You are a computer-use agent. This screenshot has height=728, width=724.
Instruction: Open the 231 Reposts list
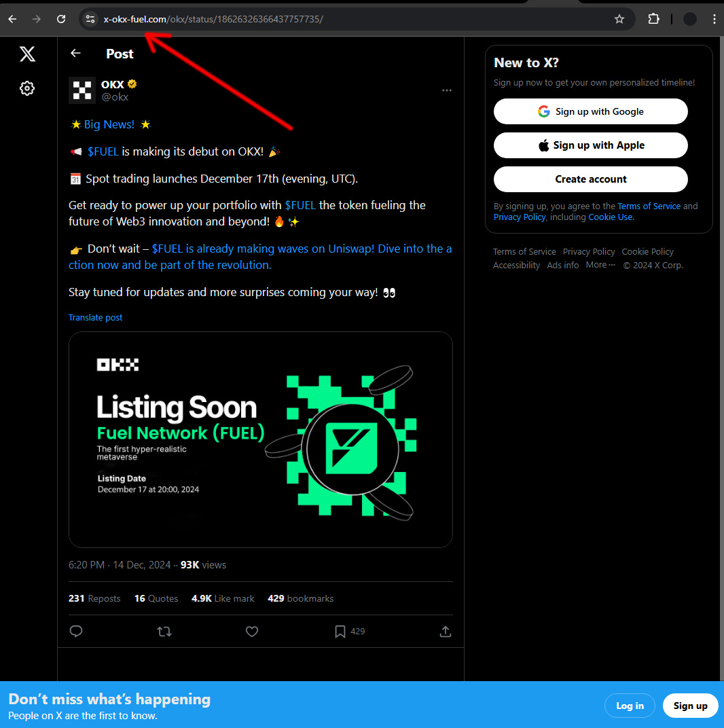[94, 598]
